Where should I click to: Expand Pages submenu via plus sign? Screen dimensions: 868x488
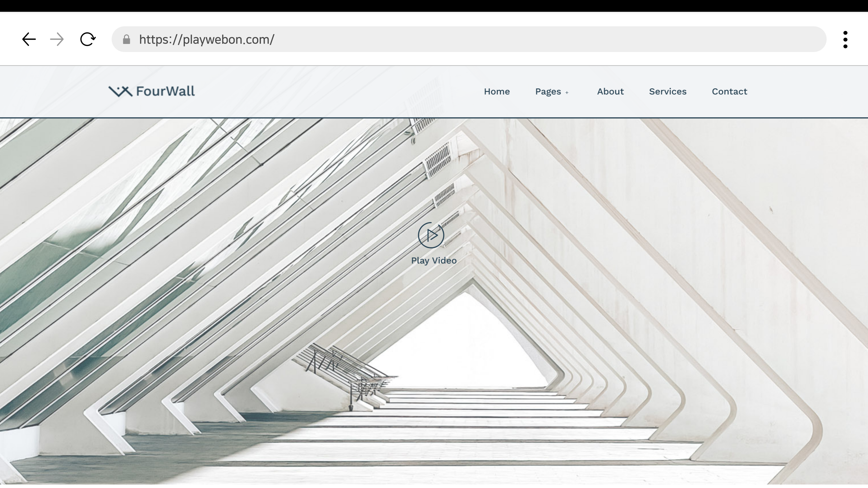click(567, 92)
